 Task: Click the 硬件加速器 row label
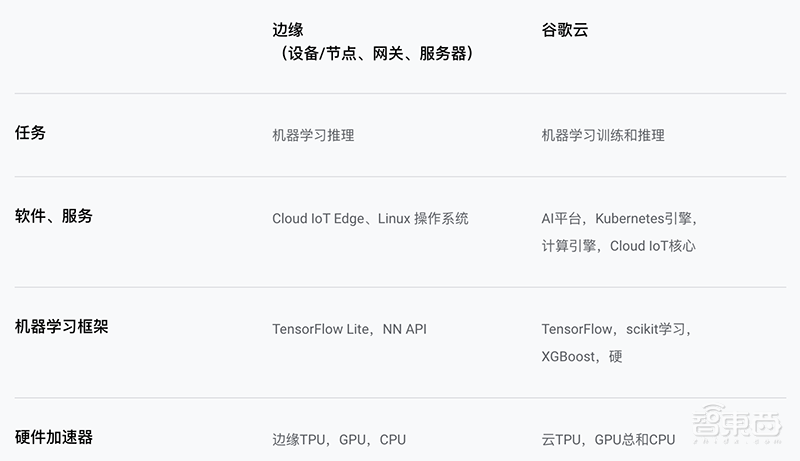54,436
